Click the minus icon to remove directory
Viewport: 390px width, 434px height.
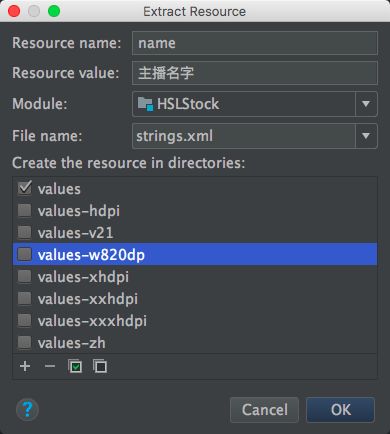(50, 366)
